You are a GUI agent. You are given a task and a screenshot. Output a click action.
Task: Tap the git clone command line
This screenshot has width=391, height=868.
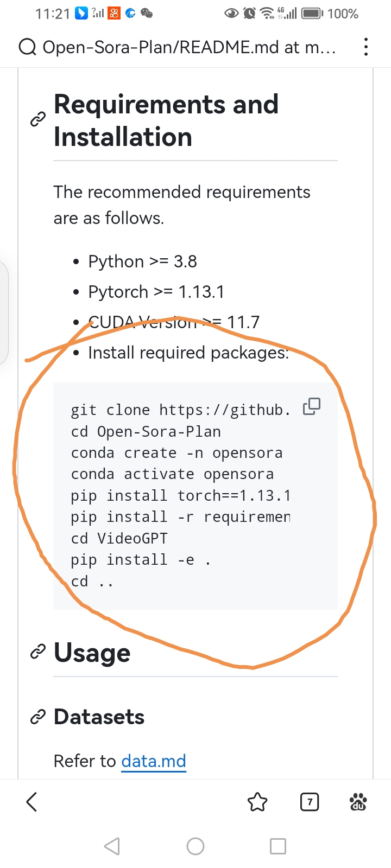pyautogui.click(x=180, y=410)
